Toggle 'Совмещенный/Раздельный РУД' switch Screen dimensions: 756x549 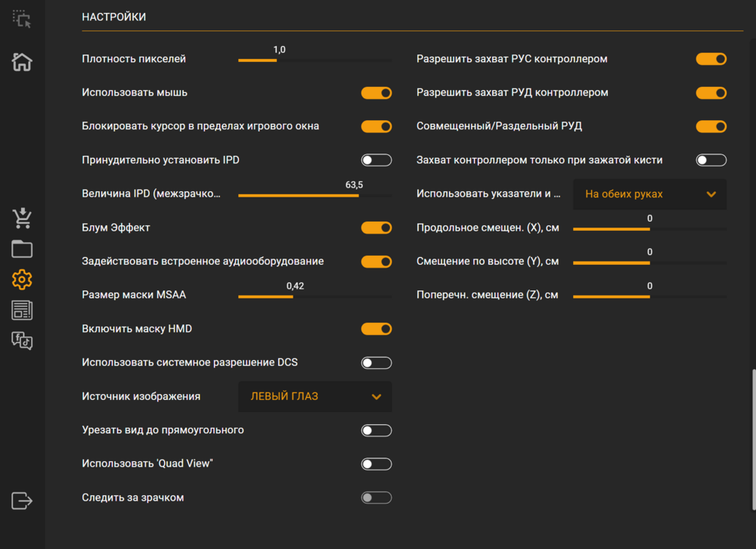[711, 126]
